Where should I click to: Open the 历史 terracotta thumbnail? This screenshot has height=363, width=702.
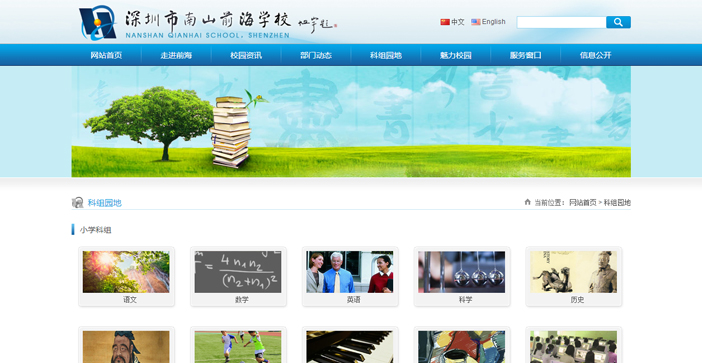[574, 272]
